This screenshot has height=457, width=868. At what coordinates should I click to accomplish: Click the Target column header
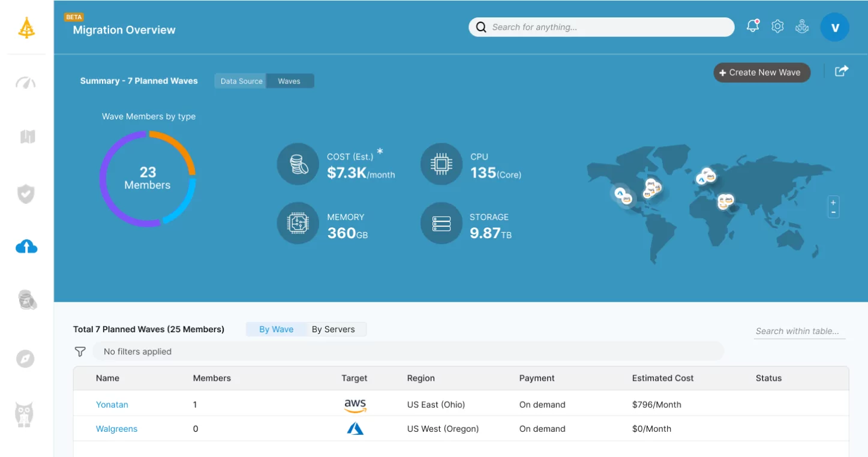[355, 378]
